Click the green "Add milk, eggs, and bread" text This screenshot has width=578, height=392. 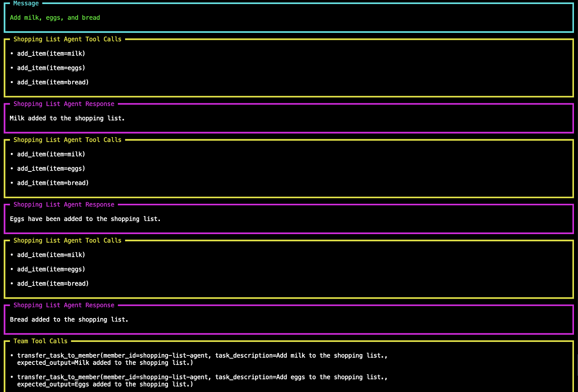point(55,18)
